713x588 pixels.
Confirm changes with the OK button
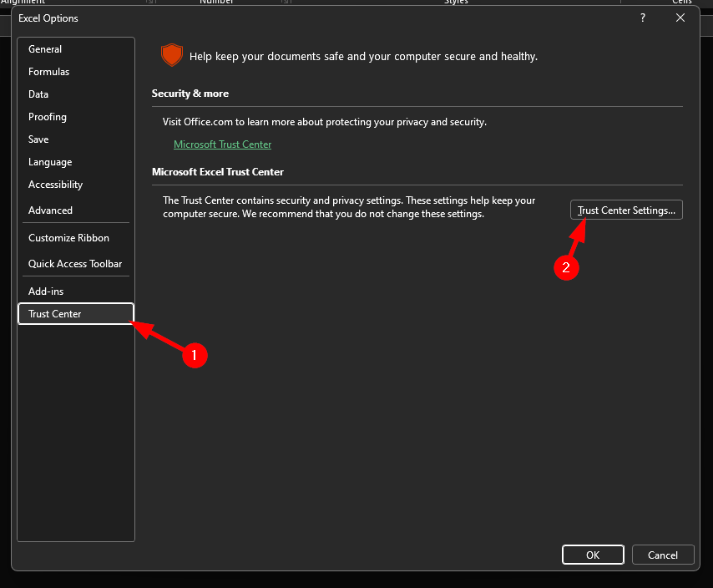pos(593,555)
